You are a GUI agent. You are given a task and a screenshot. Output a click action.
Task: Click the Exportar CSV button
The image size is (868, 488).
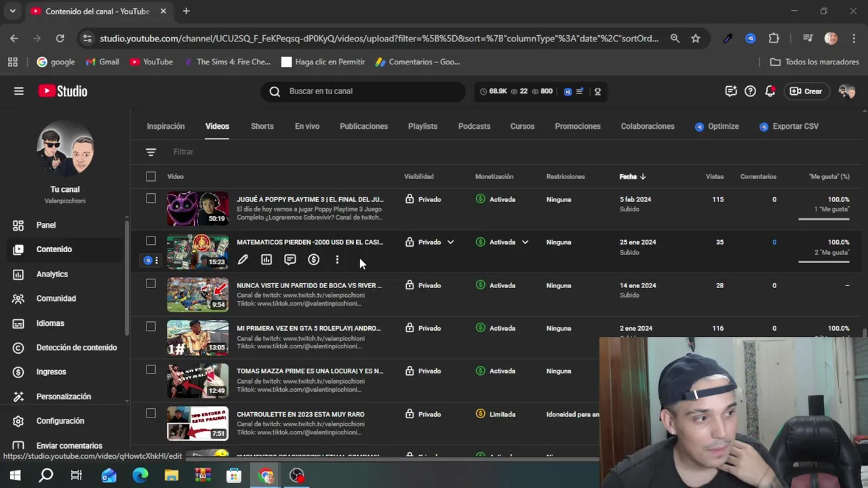(x=789, y=126)
